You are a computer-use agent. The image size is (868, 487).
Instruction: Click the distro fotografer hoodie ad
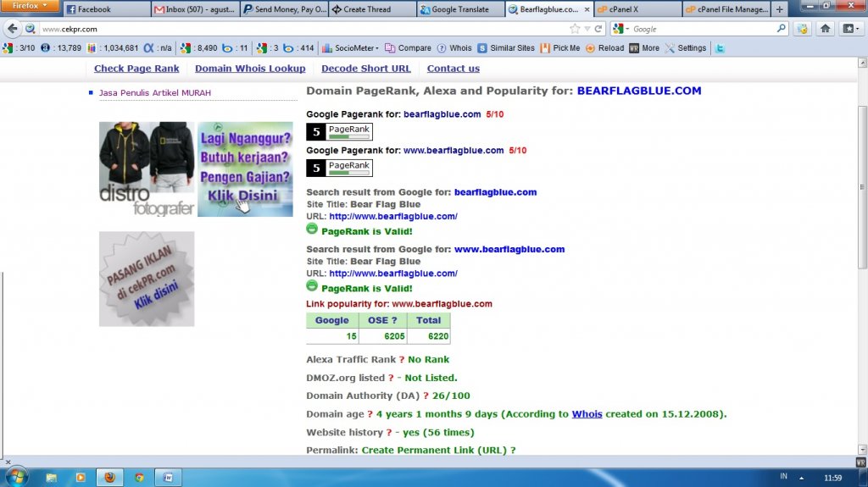pyautogui.click(x=147, y=169)
